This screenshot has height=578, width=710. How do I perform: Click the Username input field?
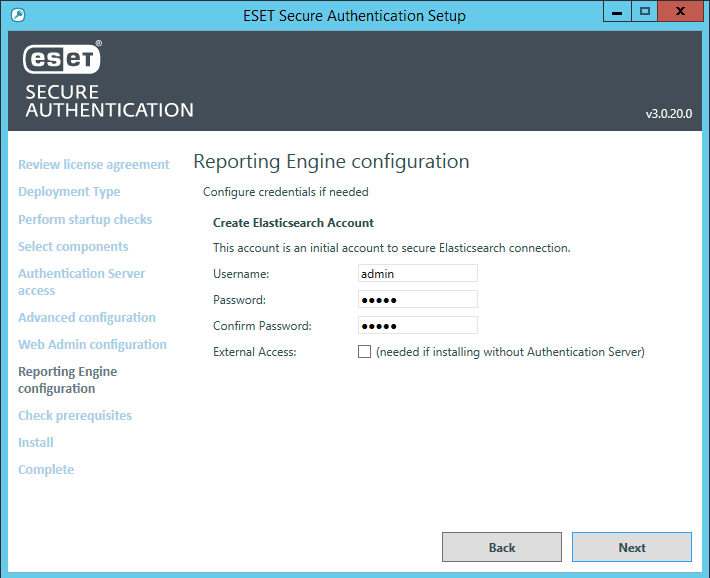point(417,273)
